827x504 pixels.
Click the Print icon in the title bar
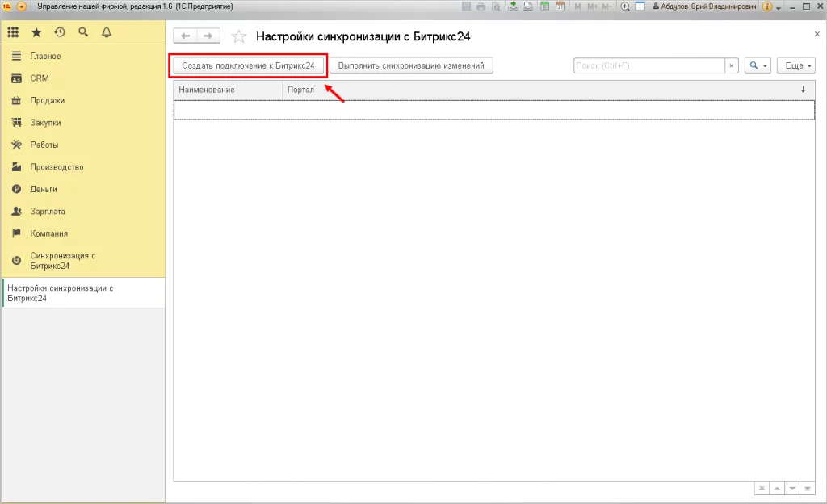tap(481, 6)
